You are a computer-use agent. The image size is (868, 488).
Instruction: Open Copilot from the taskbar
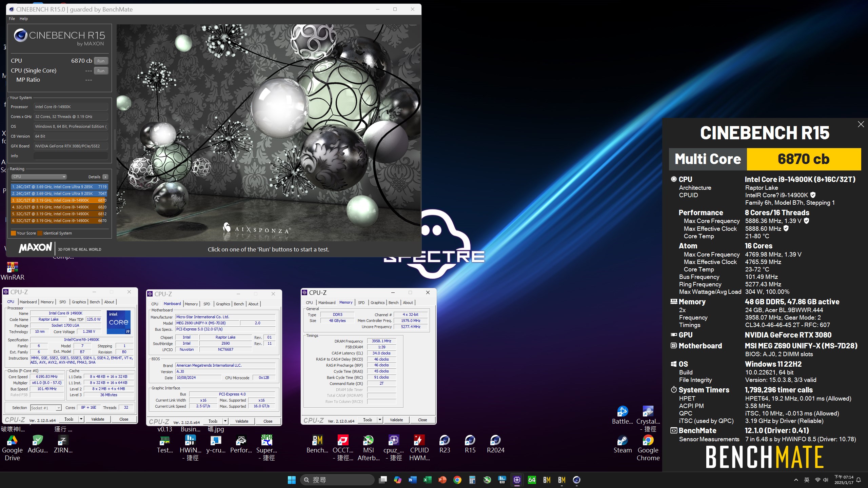(397, 480)
